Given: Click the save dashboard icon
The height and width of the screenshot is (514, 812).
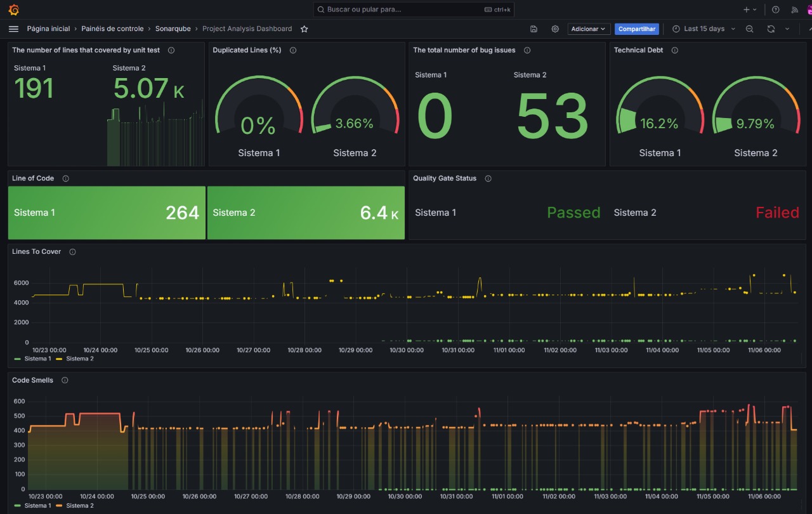Looking at the screenshot, I should [x=534, y=29].
